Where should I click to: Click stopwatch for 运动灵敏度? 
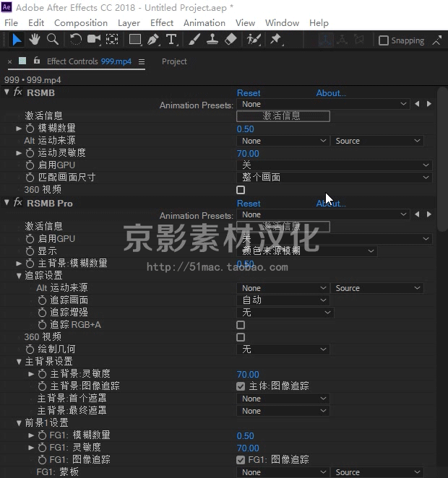[30, 153]
